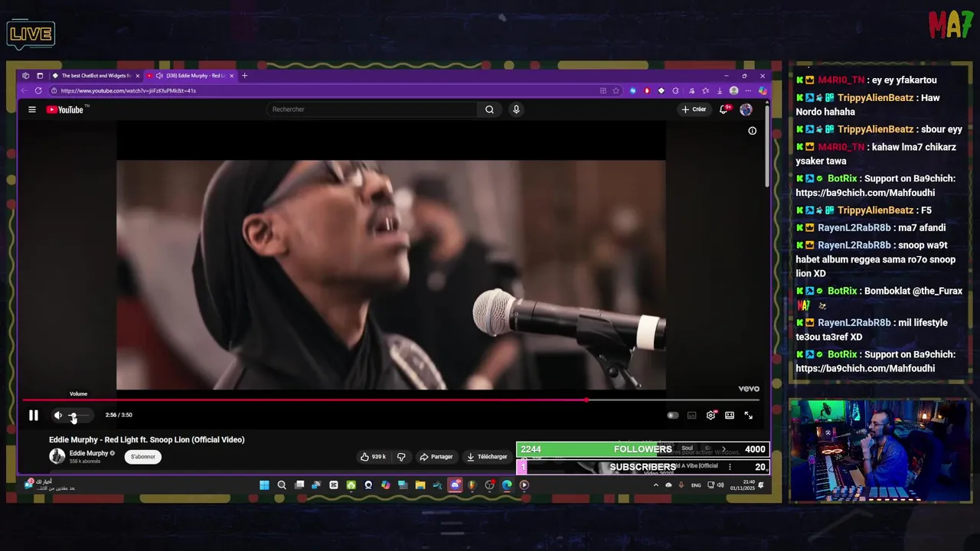This screenshot has width=980, height=551.
Task: Adjust the player volume slider
Action: click(x=79, y=416)
